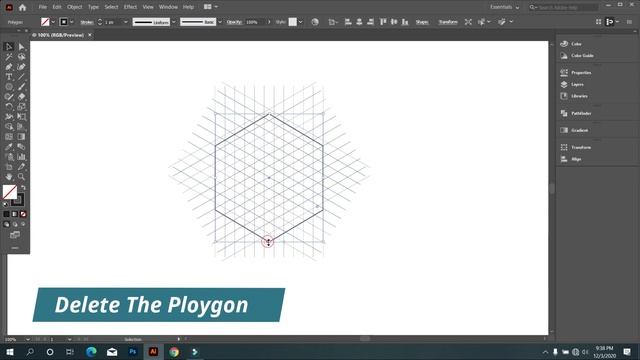Open the Basic brush definition dropdown

point(220,22)
